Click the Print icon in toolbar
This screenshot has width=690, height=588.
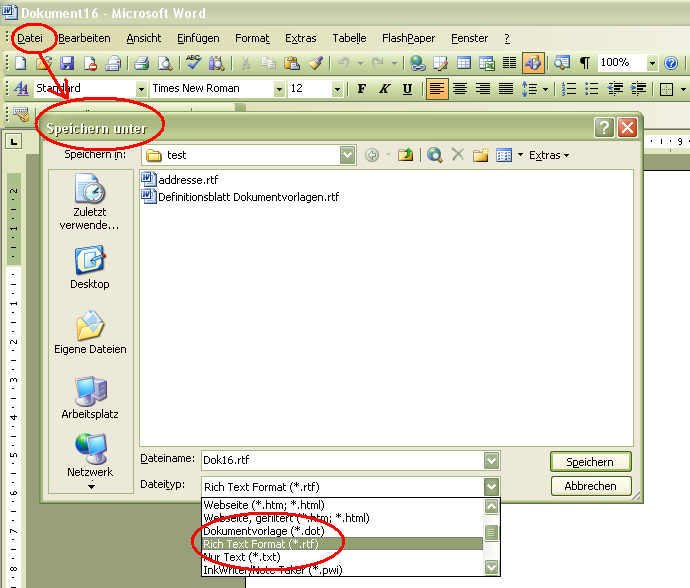point(142,63)
